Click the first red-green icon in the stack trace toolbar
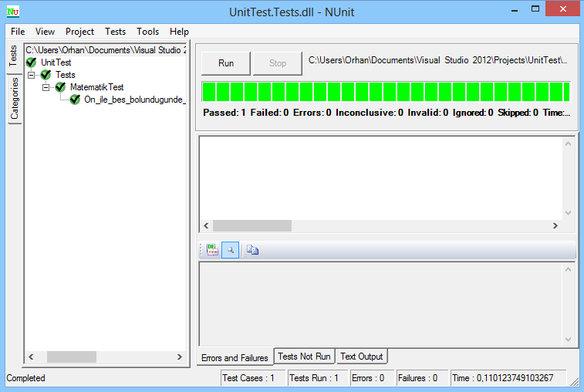 click(x=213, y=250)
